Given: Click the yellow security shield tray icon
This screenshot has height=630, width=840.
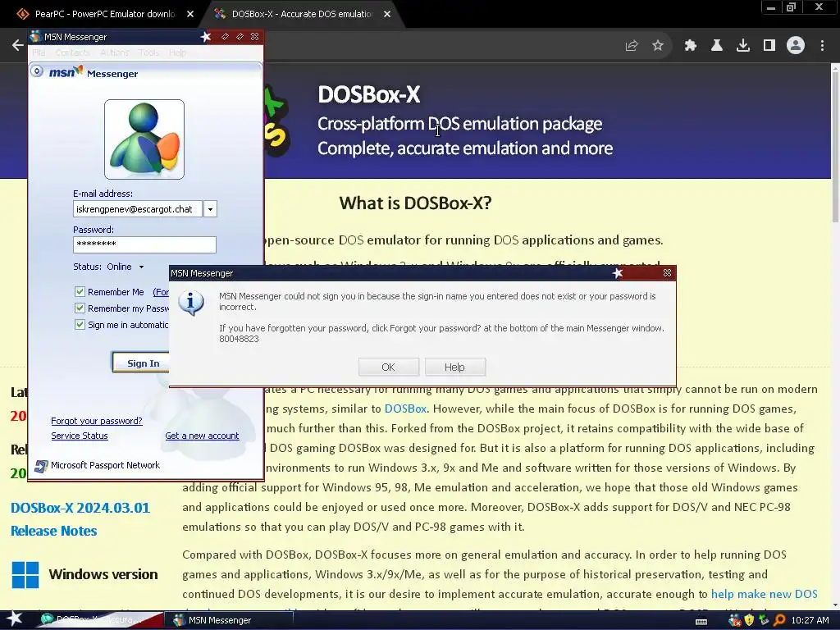Looking at the screenshot, I should [x=750, y=620].
